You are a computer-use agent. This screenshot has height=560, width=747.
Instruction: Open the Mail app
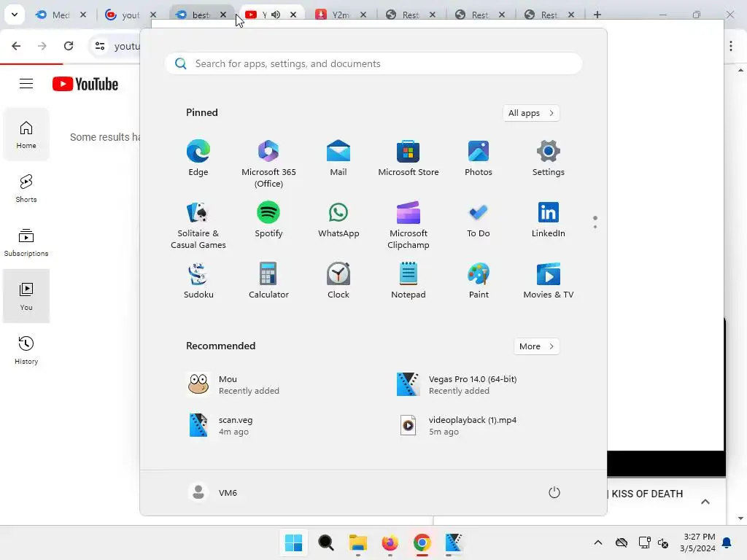tap(338, 158)
